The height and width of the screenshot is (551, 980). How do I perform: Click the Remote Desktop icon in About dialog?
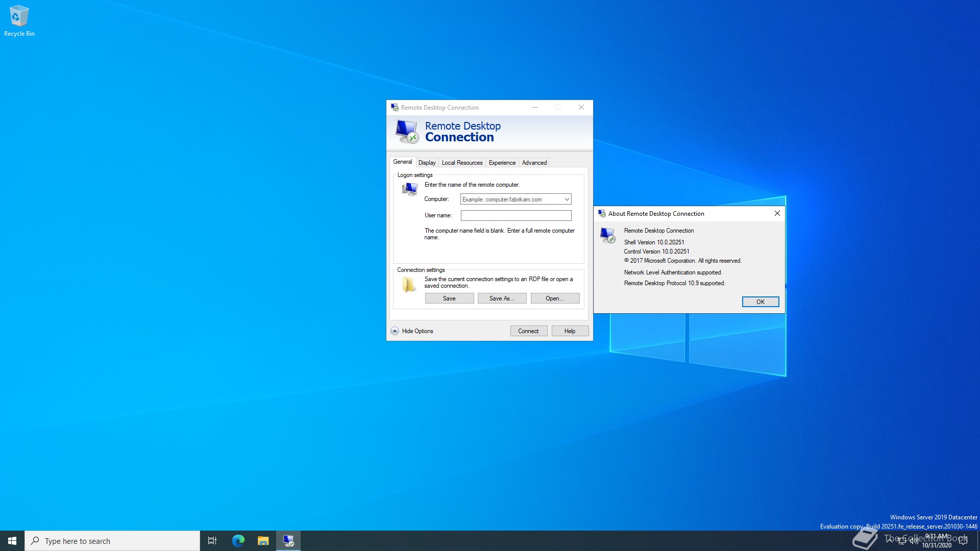pyautogui.click(x=607, y=235)
